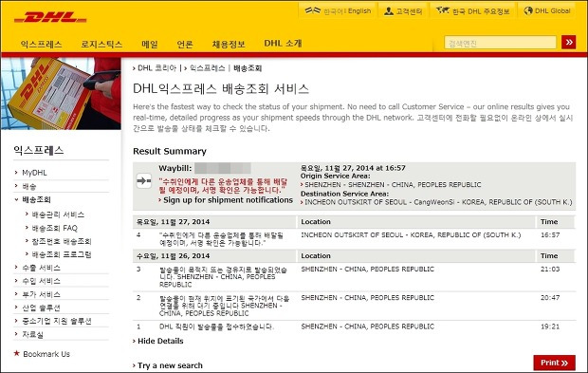Image resolution: width=588 pixels, height=373 pixels.
Task: Click the red Print button
Action: pyautogui.click(x=554, y=363)
